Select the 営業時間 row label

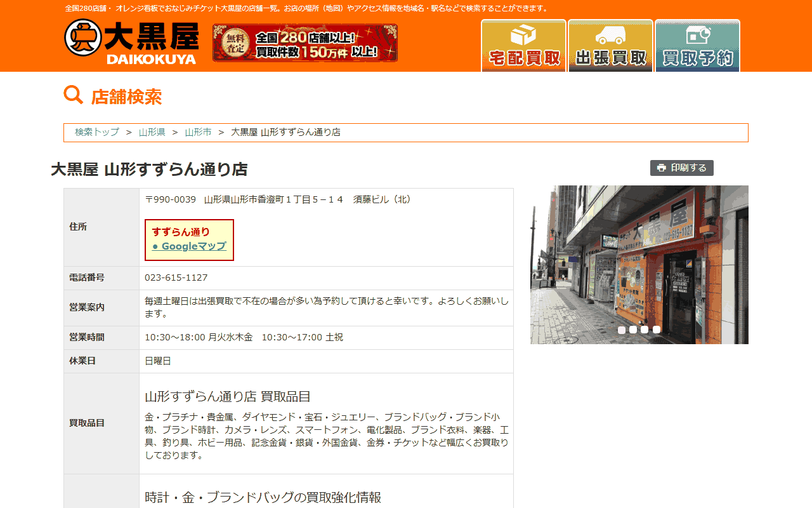87,337
